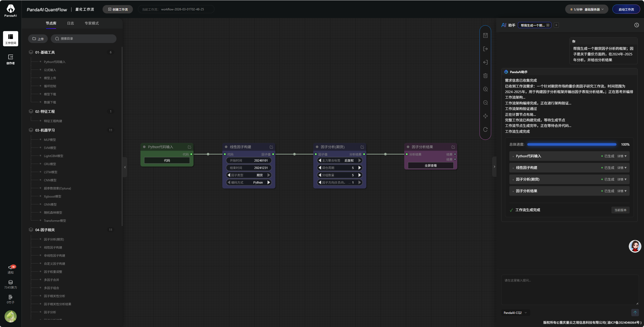Expand 详情 for the 因子分析结果 step
This screenshot has height=327, width=644.
point(622,191)
